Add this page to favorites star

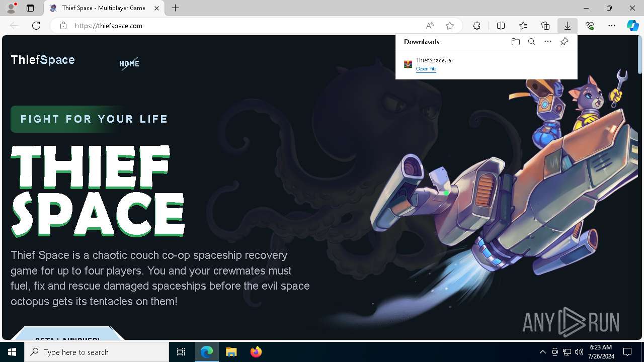[450, 26]
